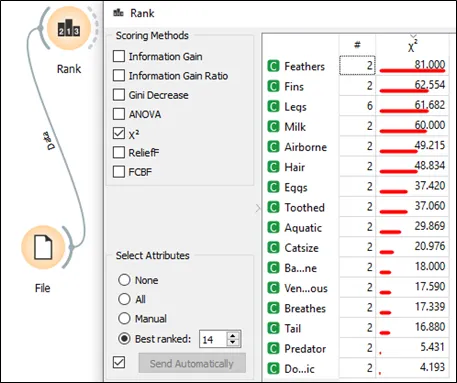This screenshot has width=457, height=383.
Task: Select the Ba...ne attribute row
Action: (x=356, y=268)
